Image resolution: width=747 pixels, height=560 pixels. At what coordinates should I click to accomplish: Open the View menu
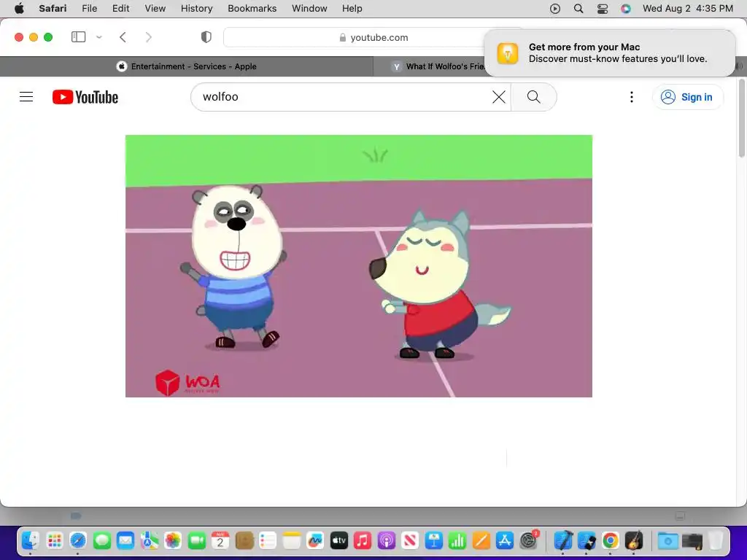point(155,9)
